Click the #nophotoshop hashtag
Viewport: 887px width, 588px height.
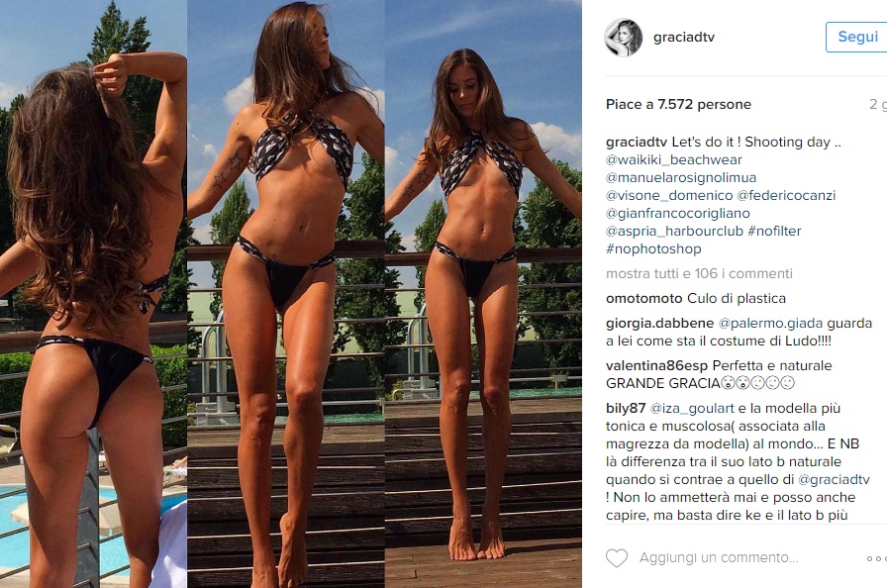pos(653,248)
